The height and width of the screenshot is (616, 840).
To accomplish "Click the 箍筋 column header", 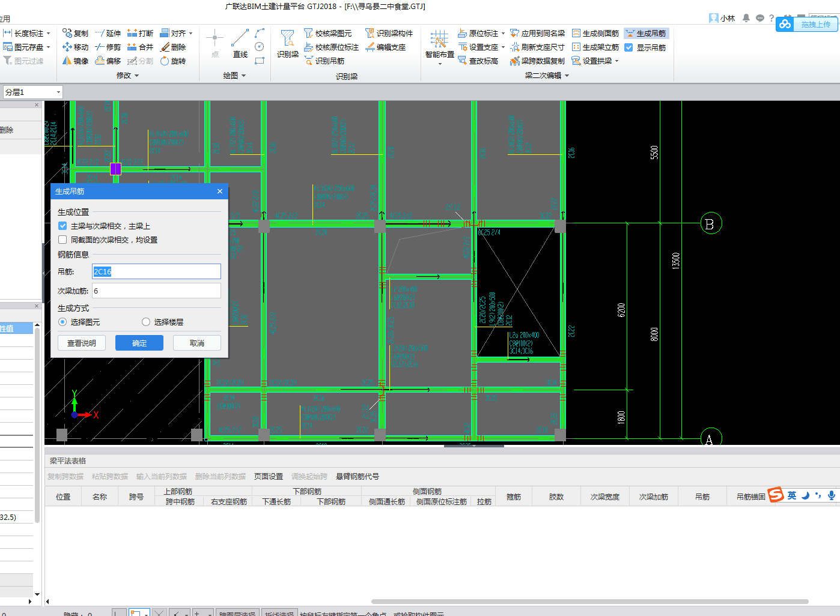I will coord(514,497).
